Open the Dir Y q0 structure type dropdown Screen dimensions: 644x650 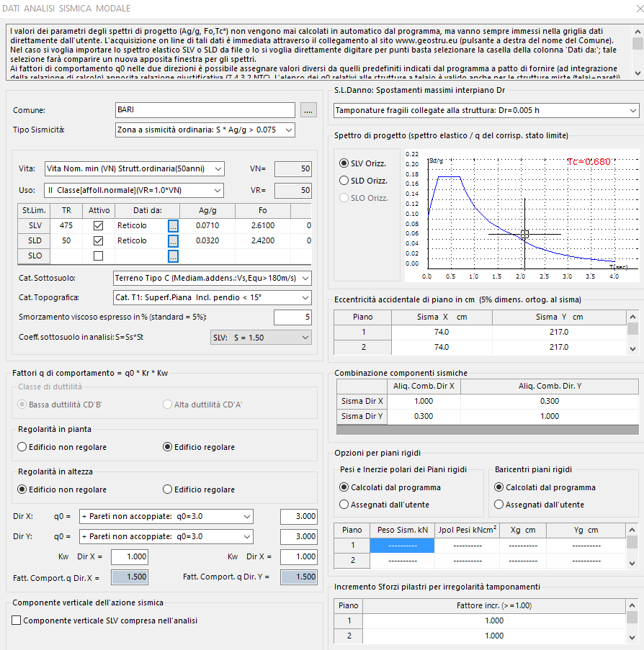point(166,536)
